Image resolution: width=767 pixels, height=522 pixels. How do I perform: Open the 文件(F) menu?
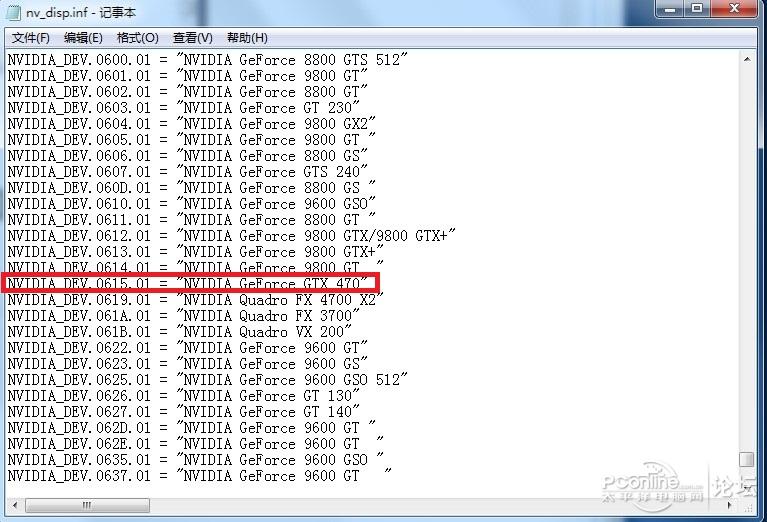(x=30, y=38)
